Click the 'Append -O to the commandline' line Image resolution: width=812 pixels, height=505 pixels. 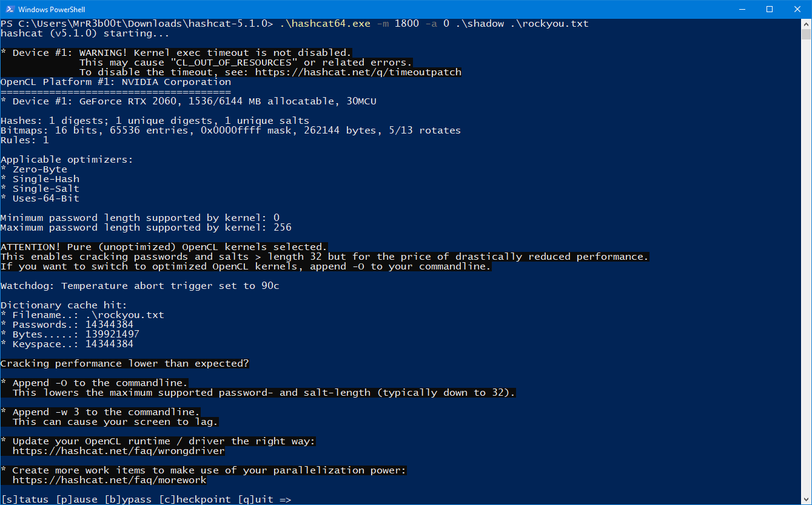(95, 383)
